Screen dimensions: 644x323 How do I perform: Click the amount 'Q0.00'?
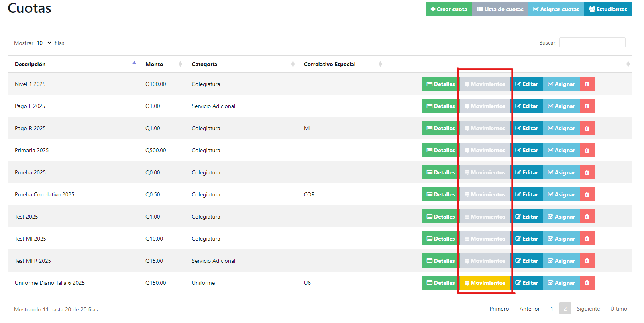[153, 172]
